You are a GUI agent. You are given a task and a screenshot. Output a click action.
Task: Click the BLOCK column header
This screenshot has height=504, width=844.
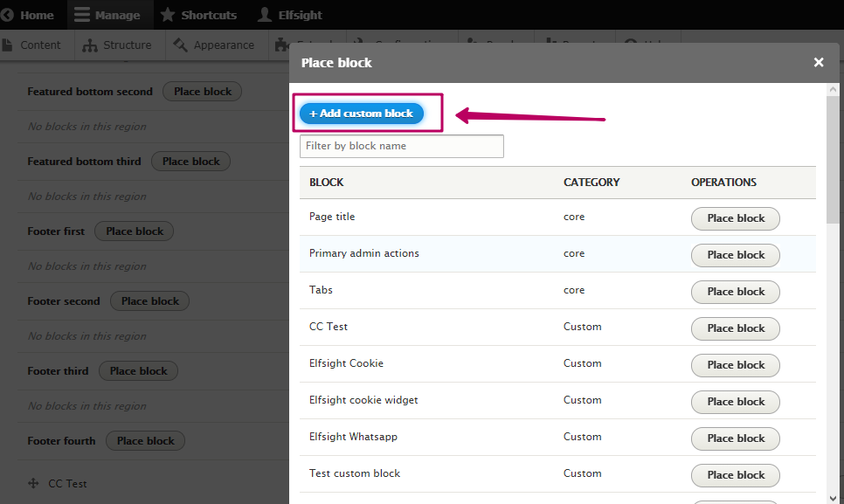(x=326, y=183)
